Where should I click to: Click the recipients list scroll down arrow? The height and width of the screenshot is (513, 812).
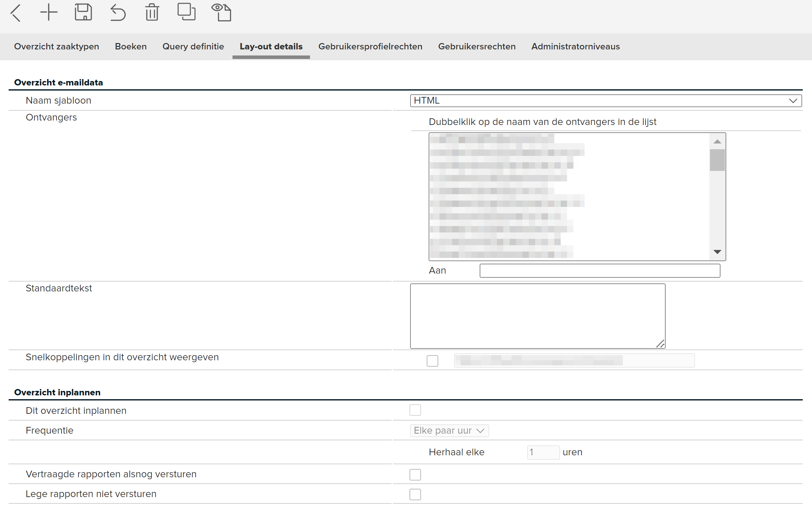point(717,252)
